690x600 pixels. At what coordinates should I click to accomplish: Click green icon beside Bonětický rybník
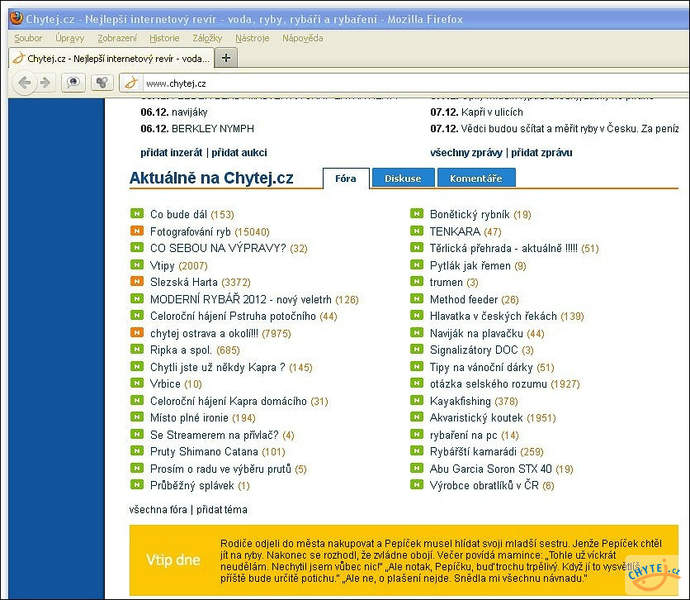[416, 214]
